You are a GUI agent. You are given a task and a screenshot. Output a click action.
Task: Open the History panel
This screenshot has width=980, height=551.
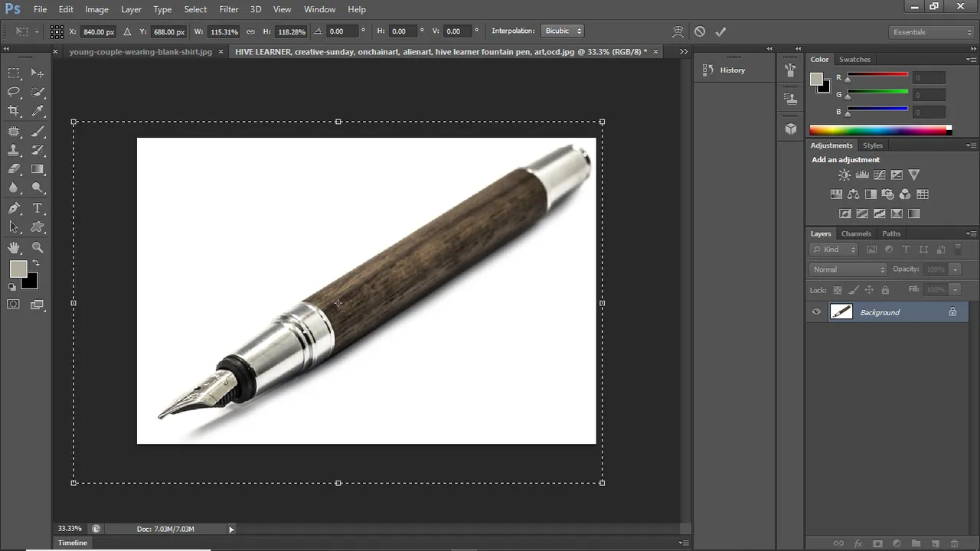coord(732,70)
